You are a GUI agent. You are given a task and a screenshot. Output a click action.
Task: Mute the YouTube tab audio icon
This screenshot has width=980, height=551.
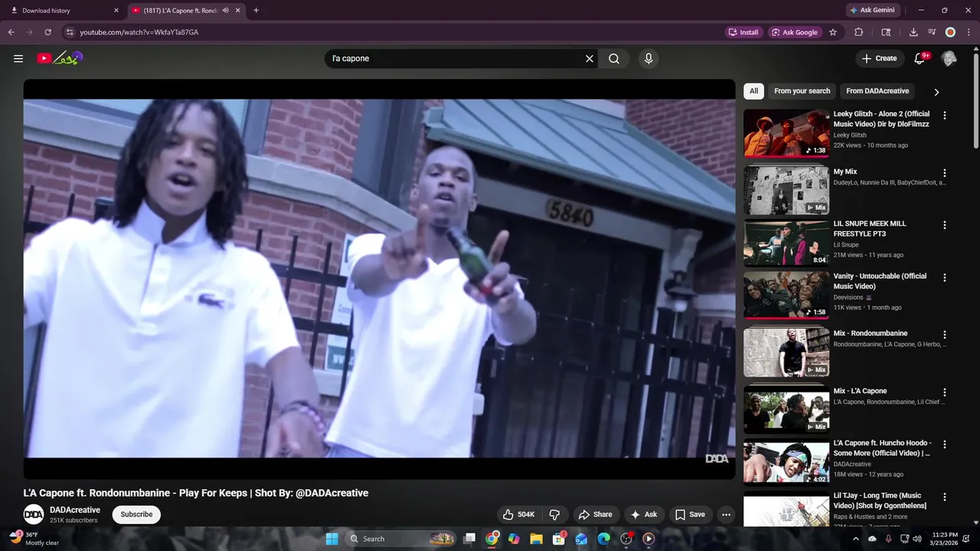[x=225, y=10]
